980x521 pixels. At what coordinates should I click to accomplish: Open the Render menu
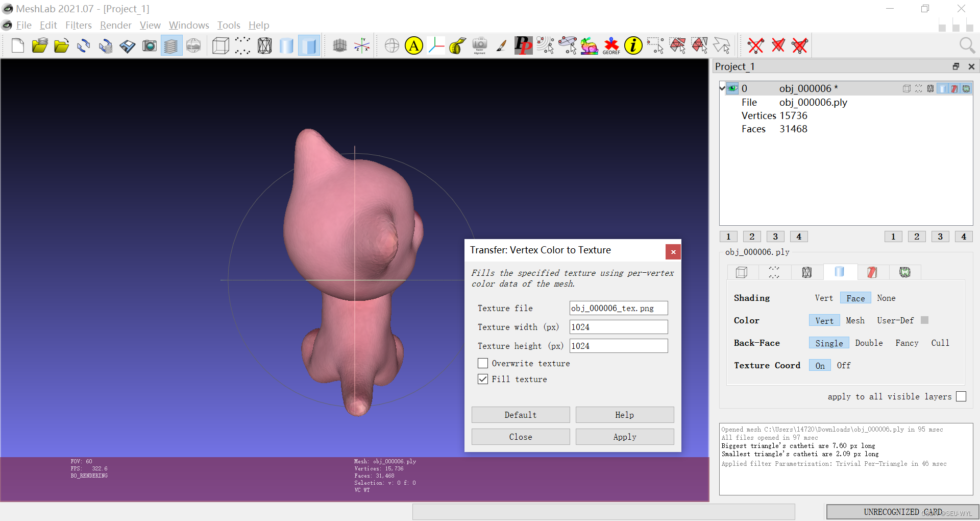click(x=115, y=25)
